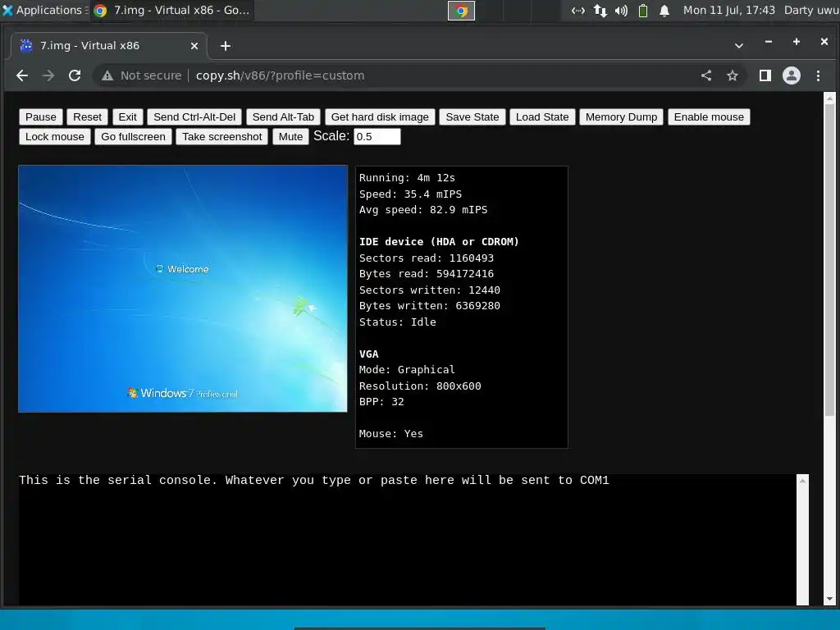Click Sectors read: 1160493 text
The width and height of the screenshot is (840, 630).
pyautogui.click(x=427, y=258)
